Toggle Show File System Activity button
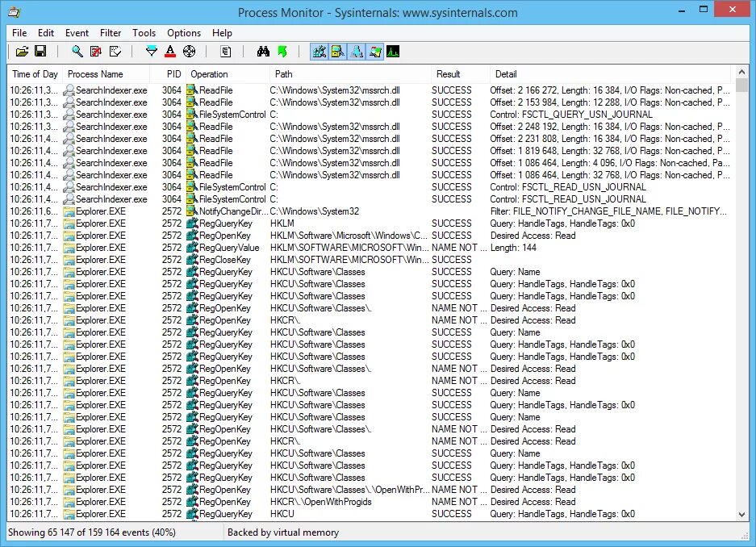Image resolution: width=756 pixels, height=547 pixels. pyautogui.click(x=337, y=51)
